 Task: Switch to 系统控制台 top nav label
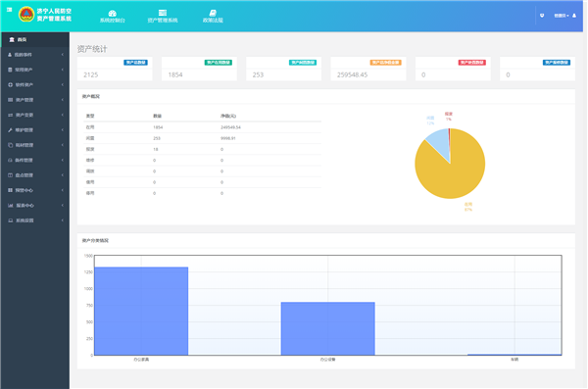[112, 21]
